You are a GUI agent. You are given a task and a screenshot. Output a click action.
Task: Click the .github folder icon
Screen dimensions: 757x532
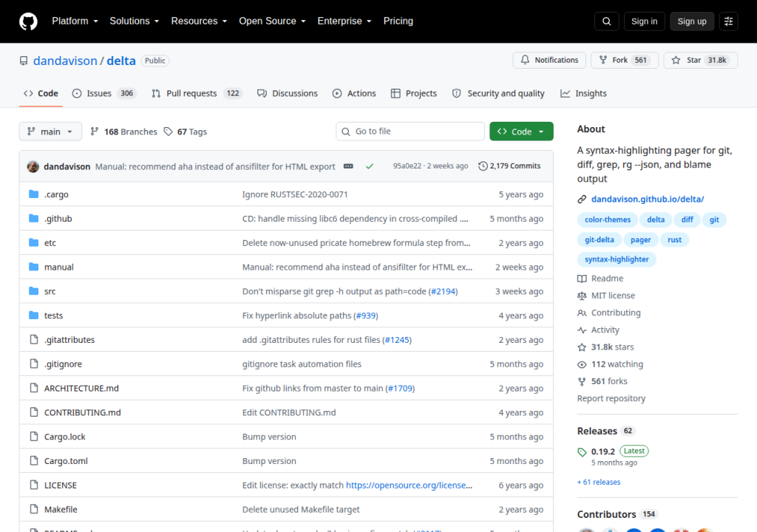pyautogui.click(x=33, y=218)
